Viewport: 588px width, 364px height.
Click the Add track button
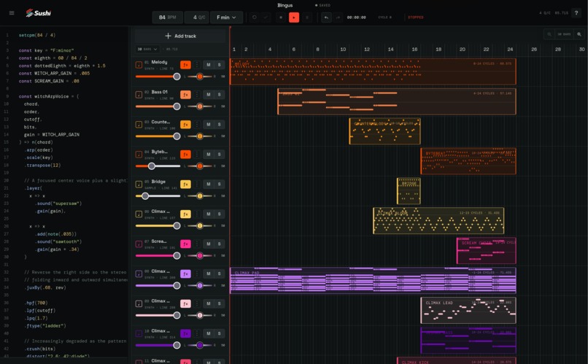180,36
